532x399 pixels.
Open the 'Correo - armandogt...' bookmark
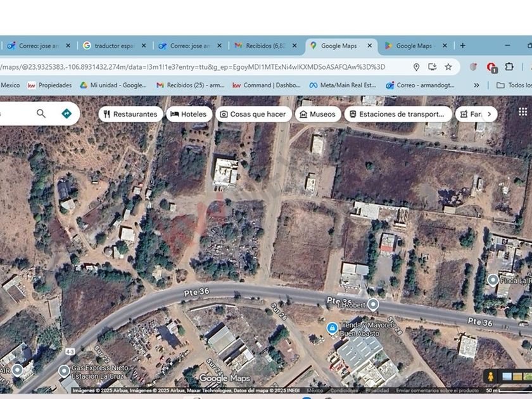pos(420,85)
